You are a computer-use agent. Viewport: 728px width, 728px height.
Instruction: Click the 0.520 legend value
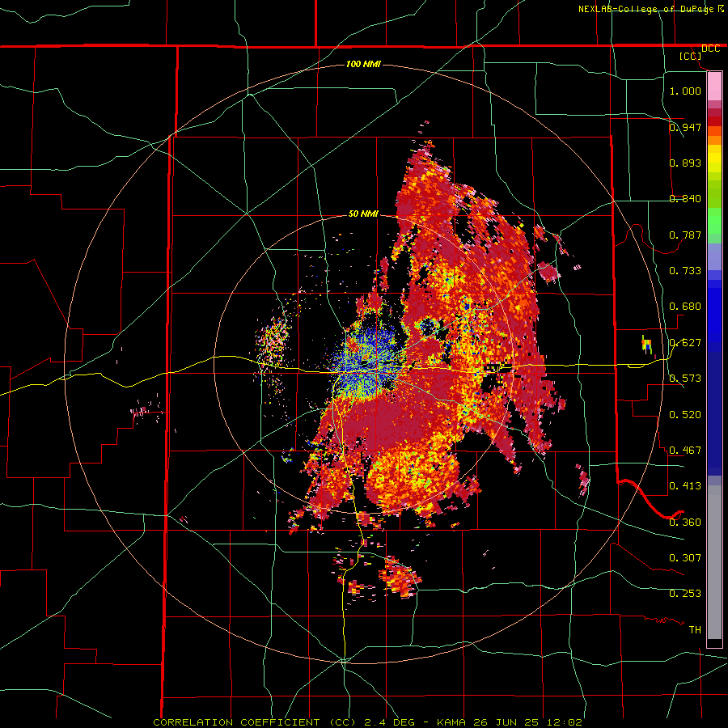tap(685, 415)
